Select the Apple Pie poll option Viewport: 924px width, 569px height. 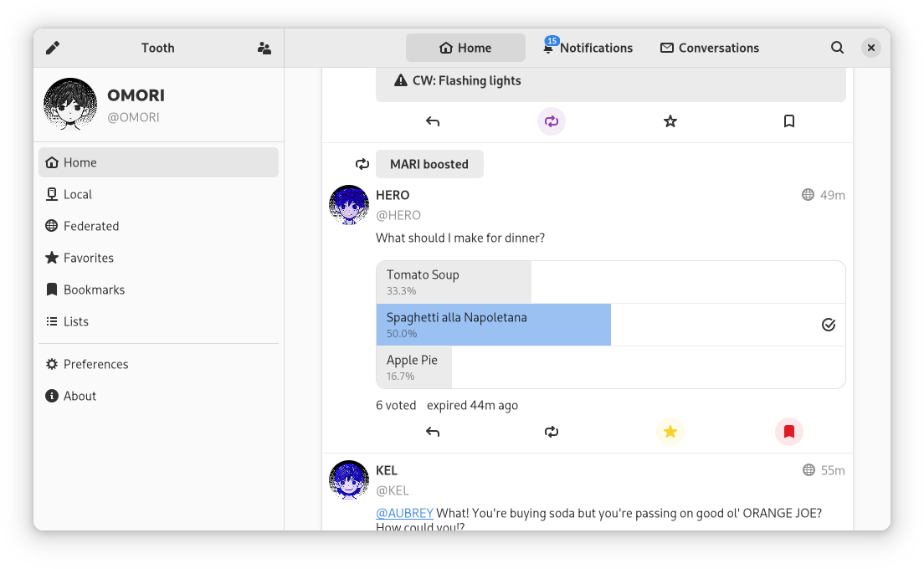click(610, 367)
